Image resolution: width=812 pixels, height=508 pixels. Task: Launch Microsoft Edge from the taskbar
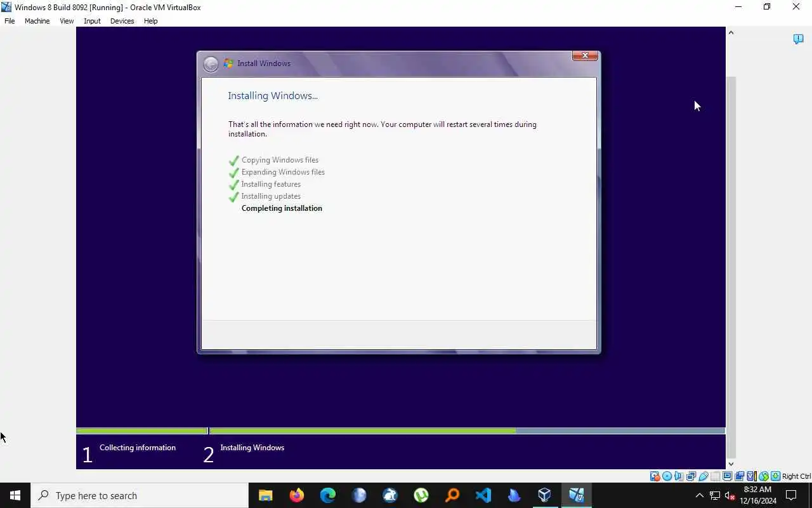[327, 495]
